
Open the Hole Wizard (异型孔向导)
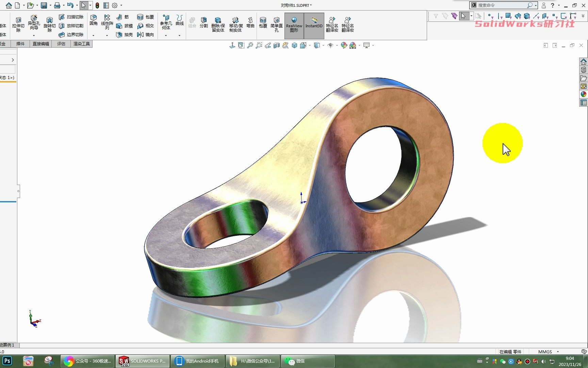coord(34,23)
